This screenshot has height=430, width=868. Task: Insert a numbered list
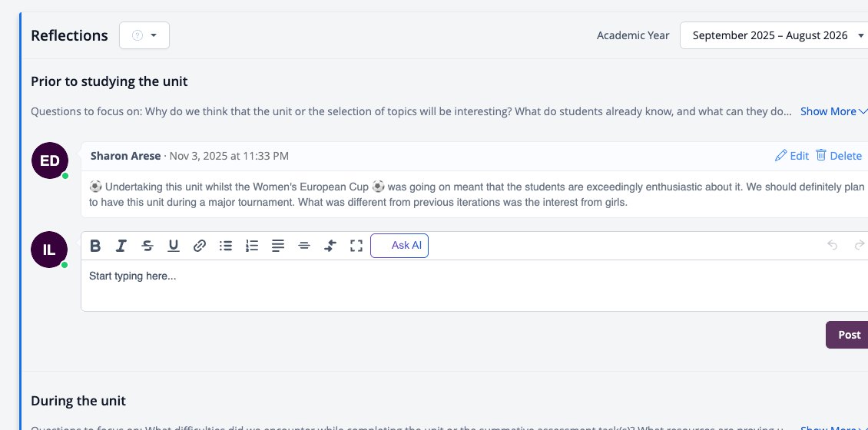252,246
